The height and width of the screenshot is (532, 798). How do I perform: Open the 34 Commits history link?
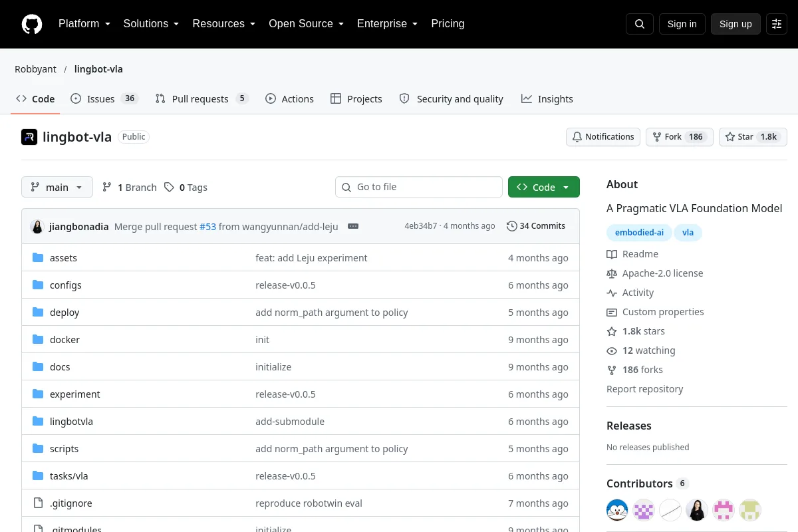tap(536, 226)
